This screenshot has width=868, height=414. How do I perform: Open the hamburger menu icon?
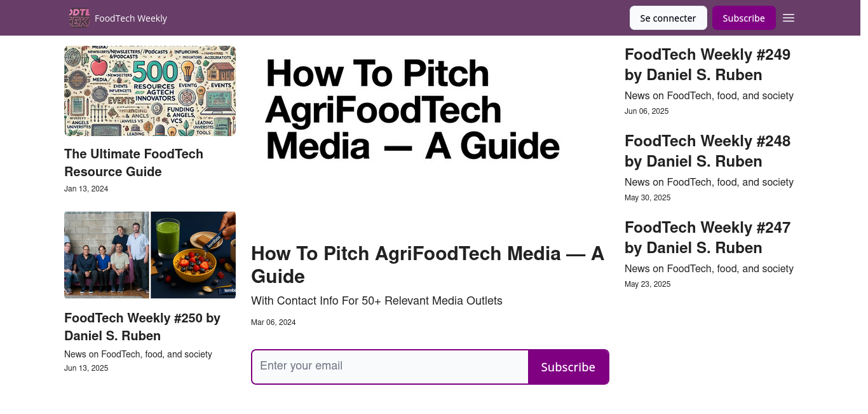(789, 18)
